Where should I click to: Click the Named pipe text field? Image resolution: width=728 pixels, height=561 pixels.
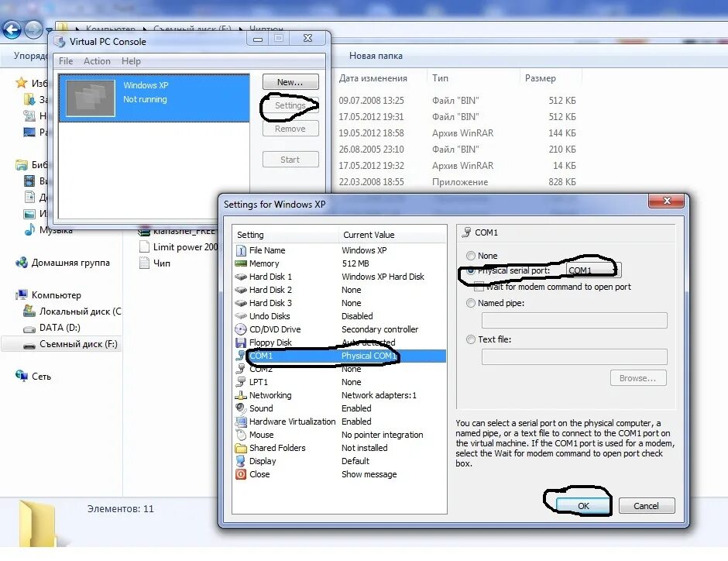pos(575,321)
